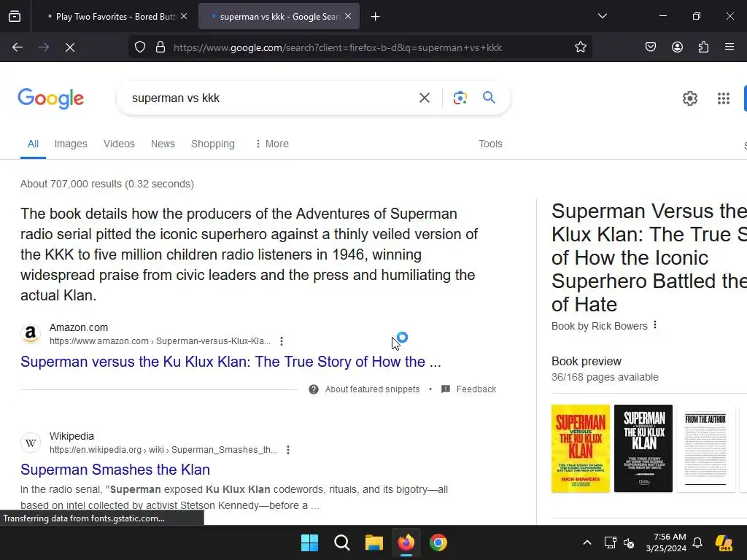Image resolution: width=747 pixels, height=560 pixels.
Task: Clear the Google search box
Action: tap(425, 98)
